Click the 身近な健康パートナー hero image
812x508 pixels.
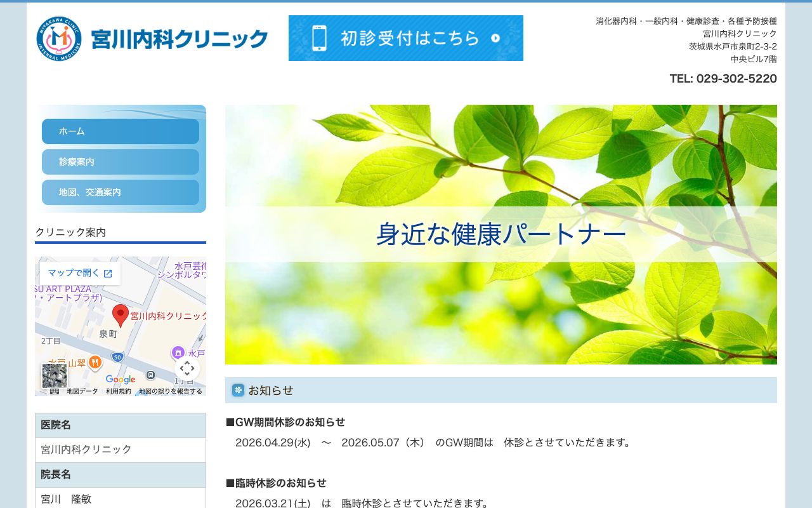pyautogui.click(x=501, y=234)
